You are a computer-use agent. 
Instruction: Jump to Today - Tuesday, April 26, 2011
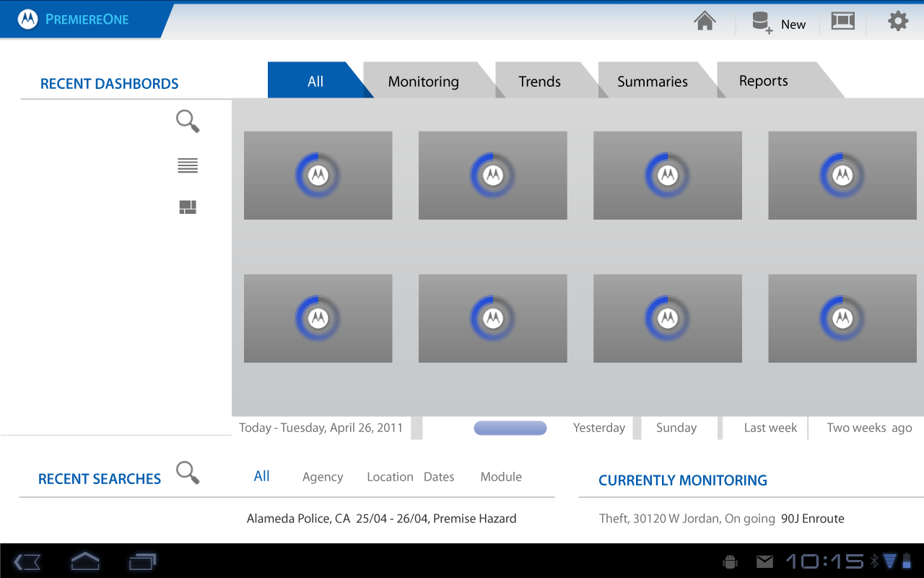click(x=321, y=428)
